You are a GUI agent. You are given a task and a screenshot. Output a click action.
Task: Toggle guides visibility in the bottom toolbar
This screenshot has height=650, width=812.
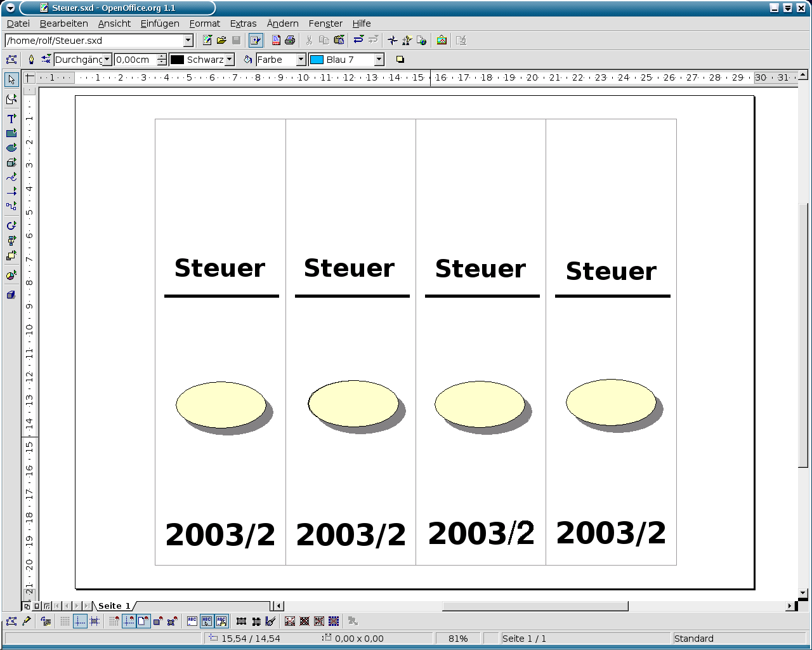click(80, 621)
